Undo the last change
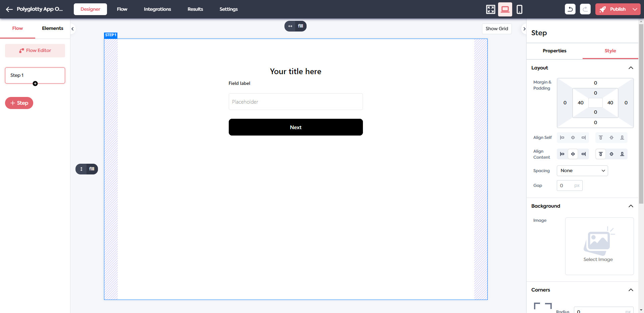The height and width of the screenshot is (313, 644). click(570, 9)
